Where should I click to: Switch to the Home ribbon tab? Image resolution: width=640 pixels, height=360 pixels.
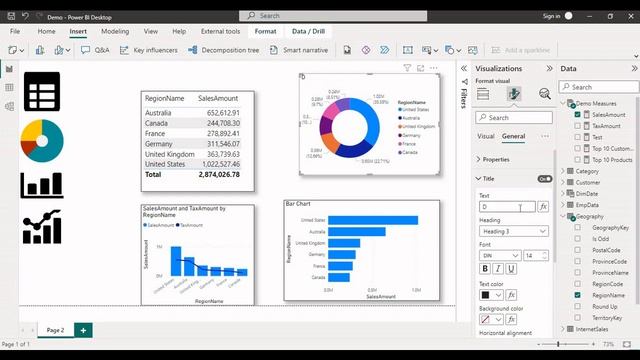[x=46, y=31]
